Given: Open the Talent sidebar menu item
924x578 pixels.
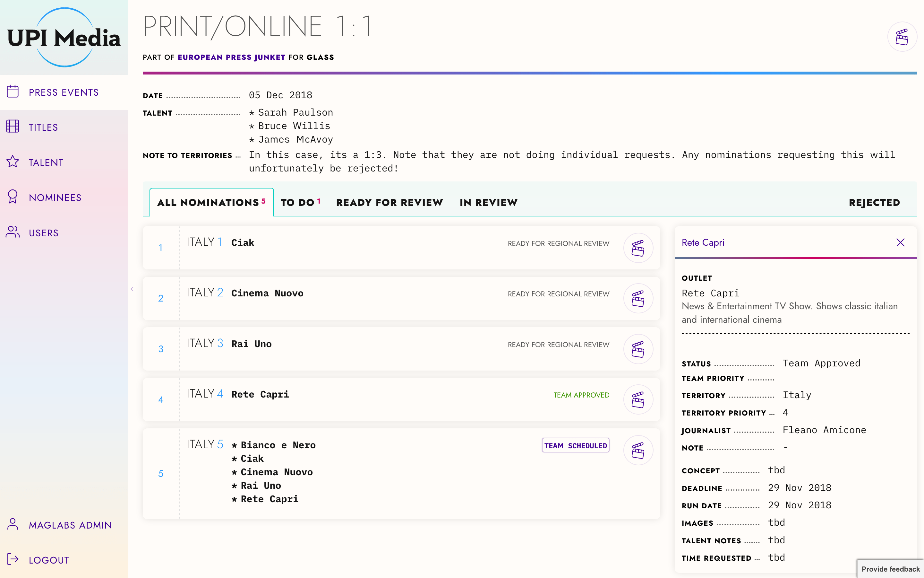Looking at the screenshot, I should click(x=64, y=162).
